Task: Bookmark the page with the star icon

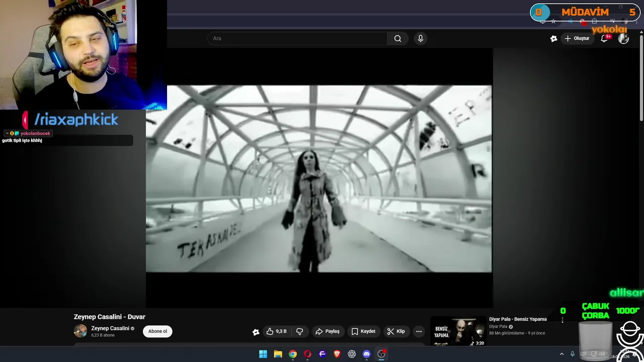Action: click(553, 22)
